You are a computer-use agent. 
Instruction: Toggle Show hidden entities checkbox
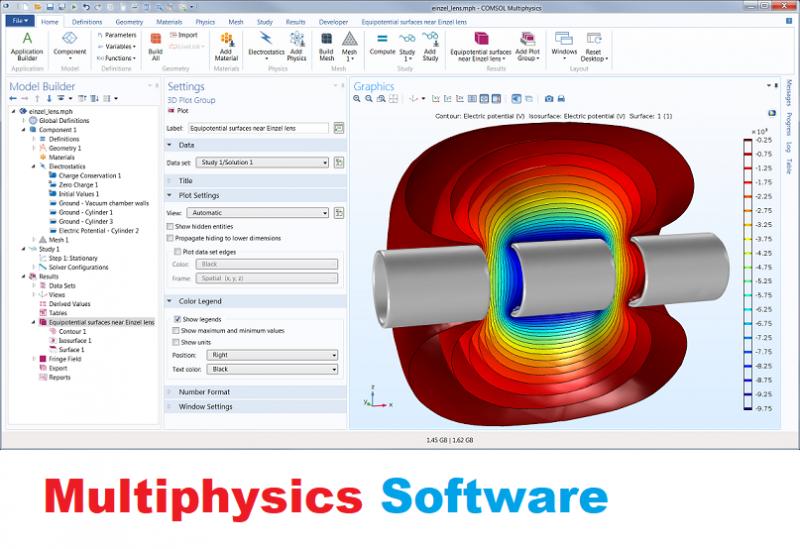(170, 227)
